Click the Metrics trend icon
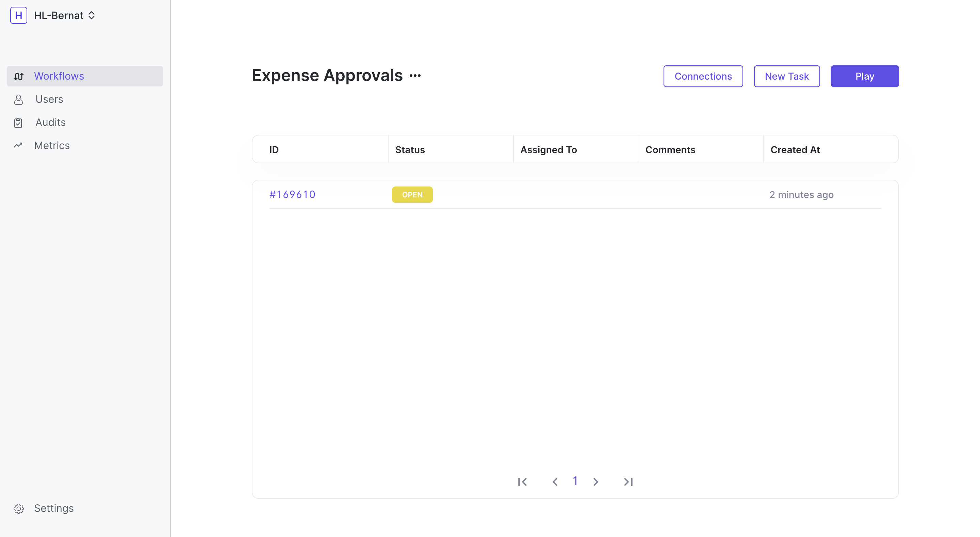 (x=18, y=145)
